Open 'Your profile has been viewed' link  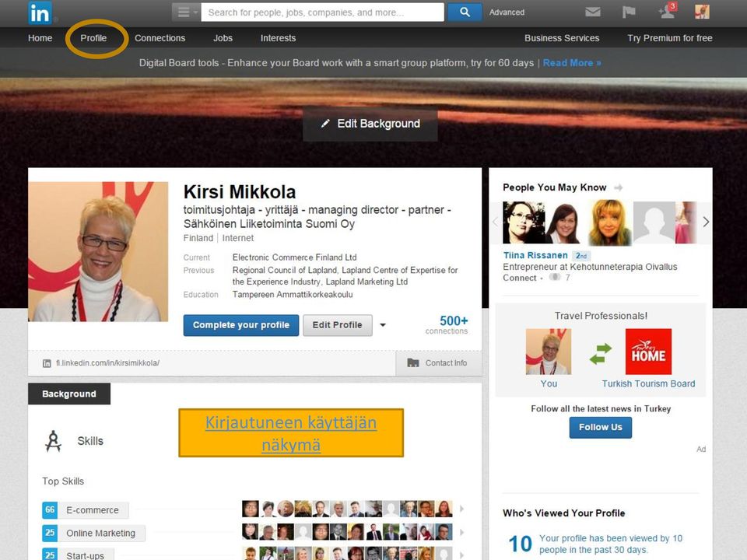[x=611, y=544]
